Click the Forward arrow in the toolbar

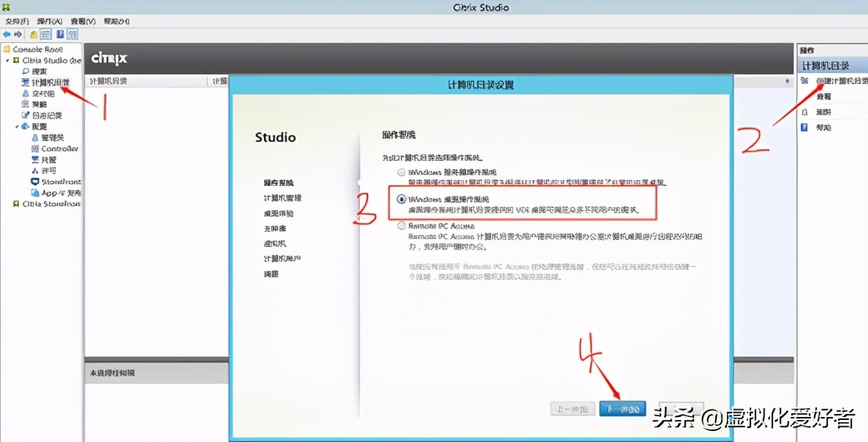(x=18, y=34)
